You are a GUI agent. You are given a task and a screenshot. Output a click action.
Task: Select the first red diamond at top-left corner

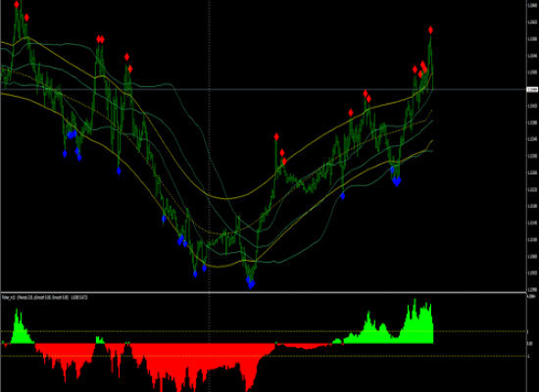click(x=17, y=5)
